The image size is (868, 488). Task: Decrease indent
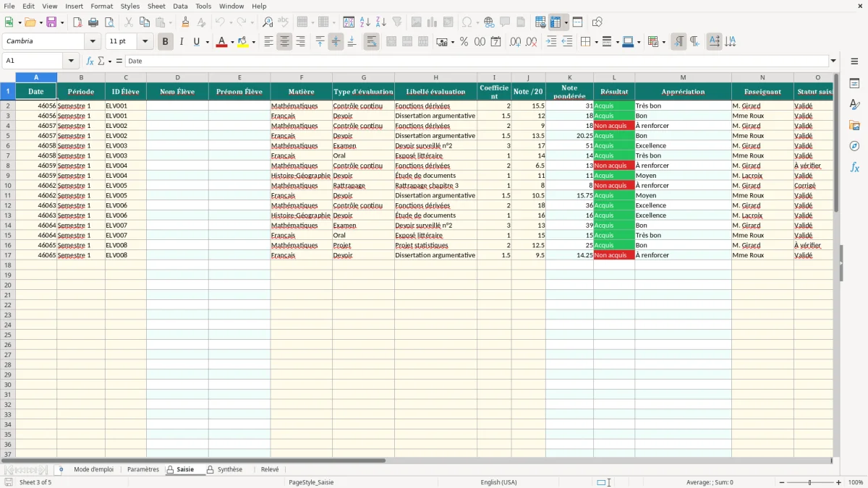pos(567,42)
